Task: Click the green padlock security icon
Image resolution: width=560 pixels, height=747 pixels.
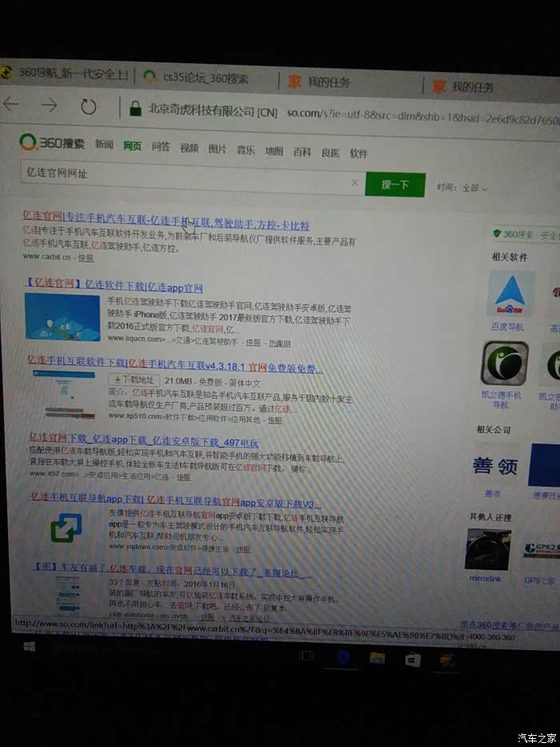Action: [x=135, y=109]
